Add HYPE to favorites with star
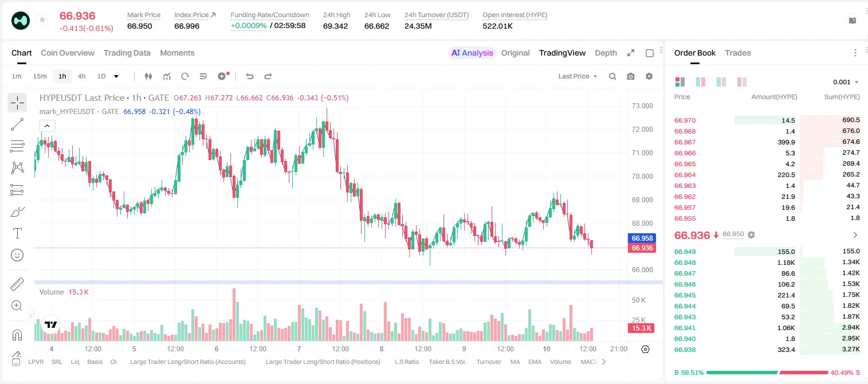This screenshot has height=384, width=868. pos(42,20)
